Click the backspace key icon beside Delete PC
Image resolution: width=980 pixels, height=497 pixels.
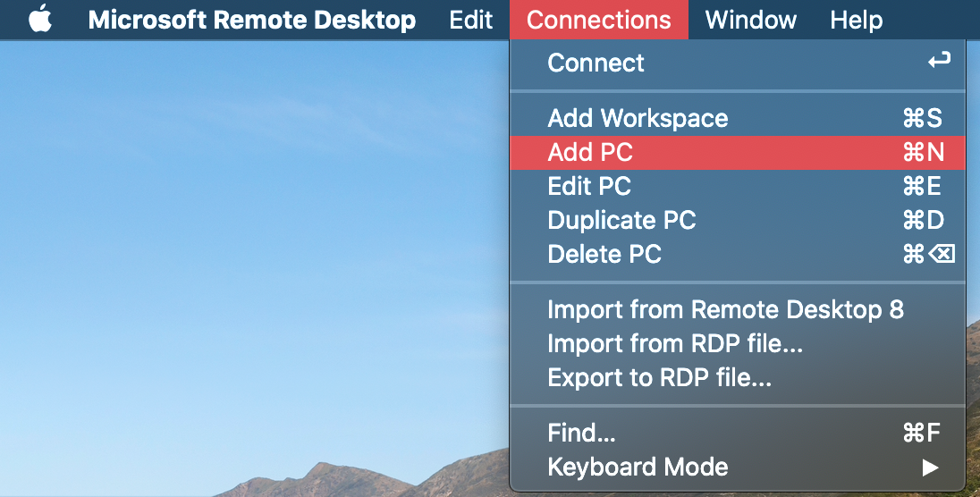click(942, 254)
